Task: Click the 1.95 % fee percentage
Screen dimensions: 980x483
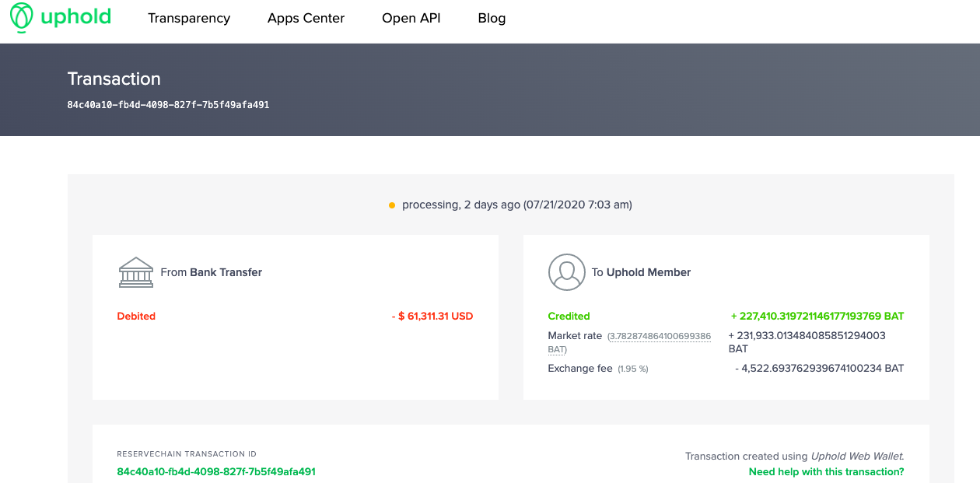Action: pyautogui.click(x=633, y=369)
